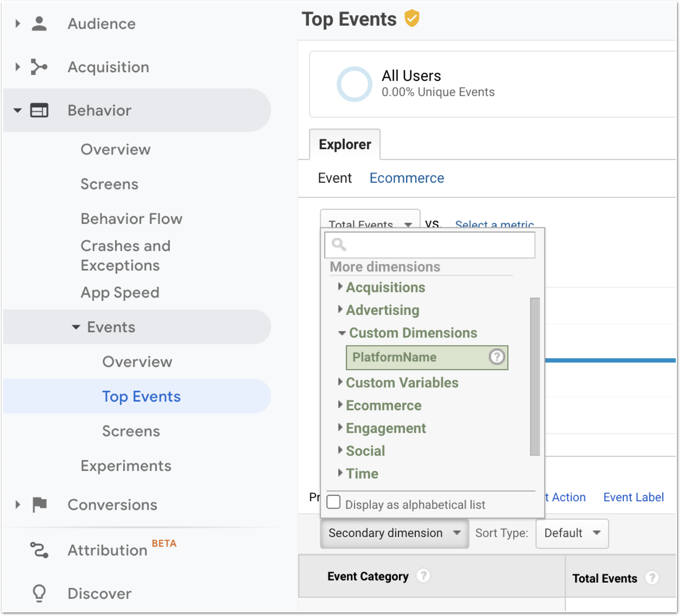The image size is (680, 616).
Task: Click the Event Action primary dimension link
Action: [565, 497]
